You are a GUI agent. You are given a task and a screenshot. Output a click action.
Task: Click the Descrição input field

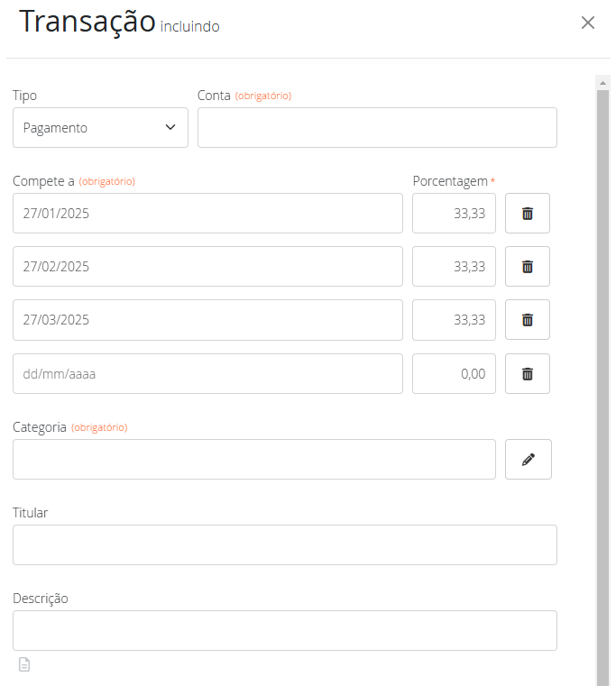(x=284, y=631)
